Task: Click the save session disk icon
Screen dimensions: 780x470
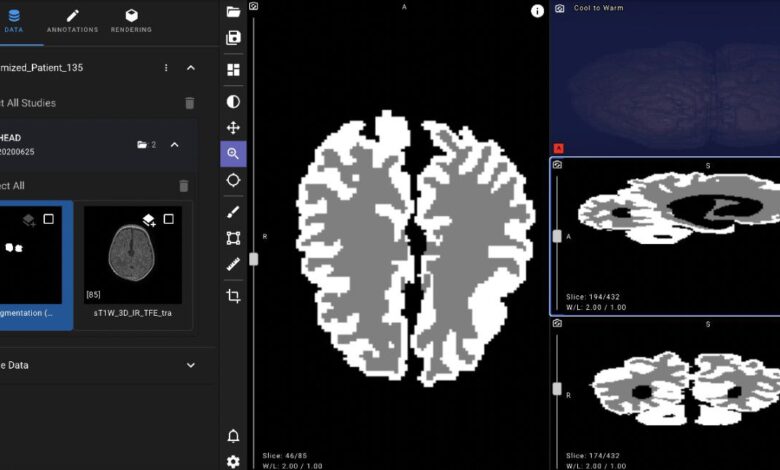Action: coord(233,38)
